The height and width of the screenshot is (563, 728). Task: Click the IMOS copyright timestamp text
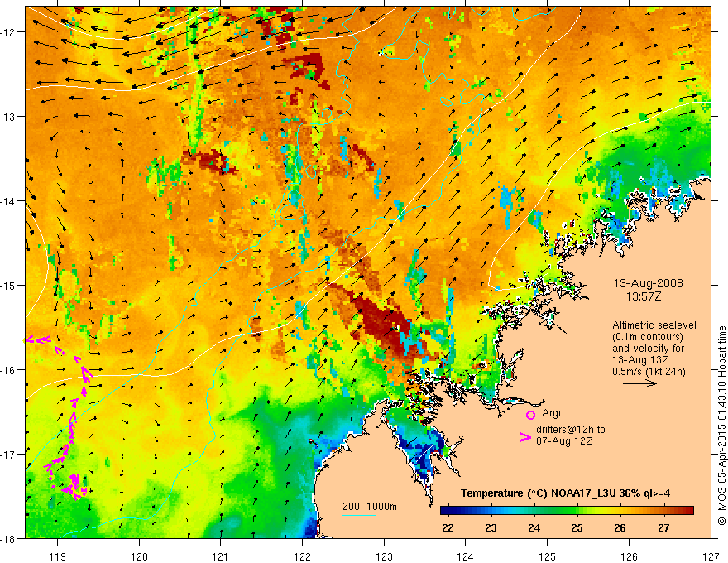[721, 427]
